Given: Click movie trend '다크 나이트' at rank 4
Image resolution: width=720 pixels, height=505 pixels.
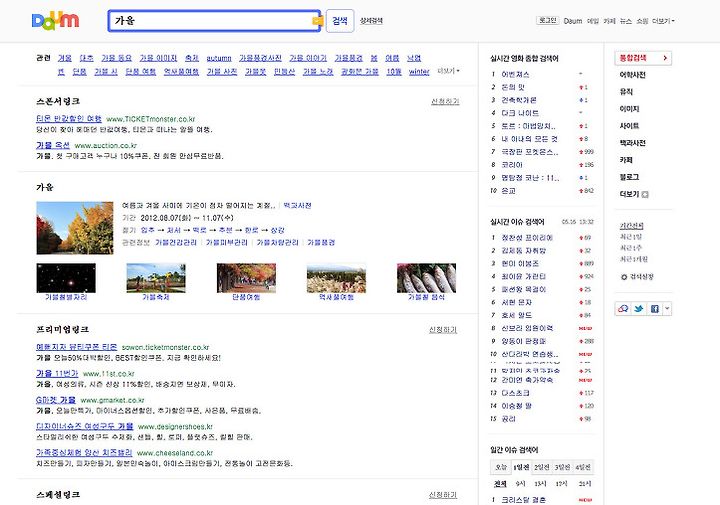Looking at the screenshot, I should [520, 113].
